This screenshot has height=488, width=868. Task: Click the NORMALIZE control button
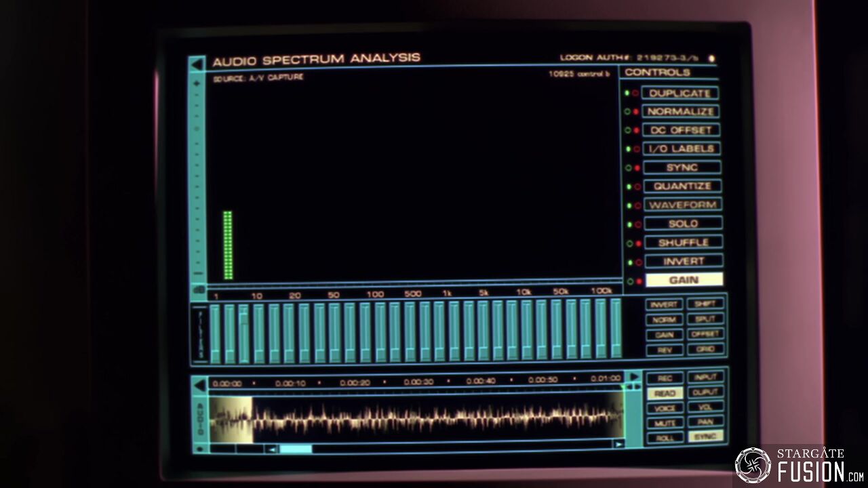pyautogui.click(x=680, y=111)
